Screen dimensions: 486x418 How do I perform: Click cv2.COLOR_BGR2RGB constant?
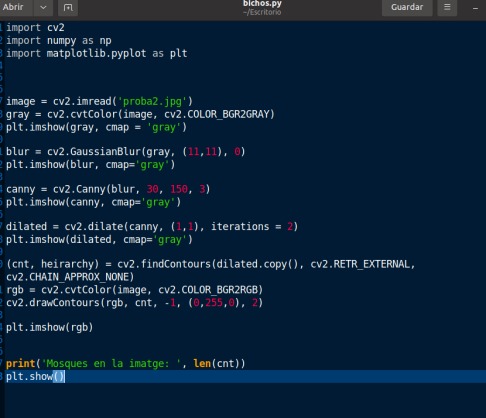click(207, 290)
